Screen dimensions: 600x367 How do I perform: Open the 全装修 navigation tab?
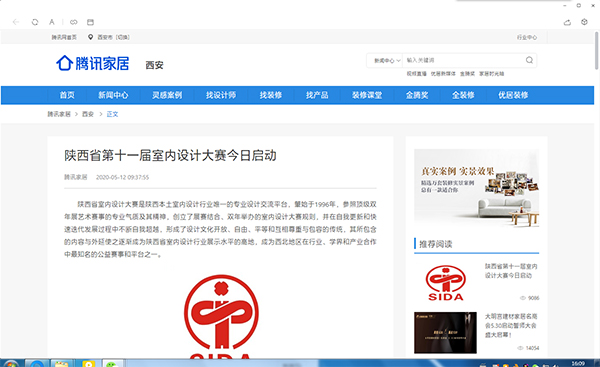point(463,95)
